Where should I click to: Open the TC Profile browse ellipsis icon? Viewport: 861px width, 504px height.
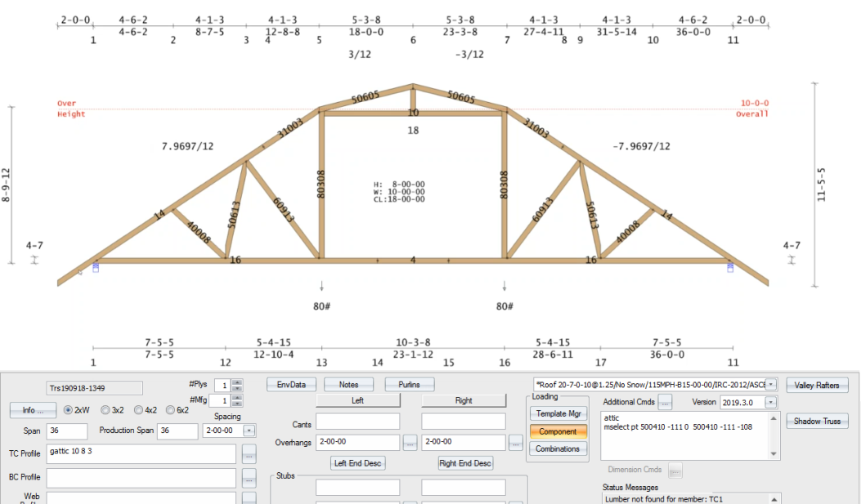pos(249,456)
